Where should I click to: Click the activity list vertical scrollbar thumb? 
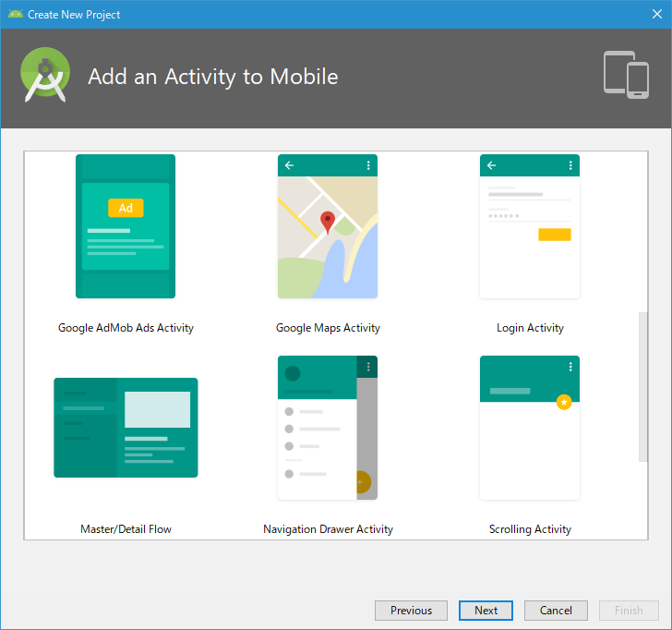point(642,387)
